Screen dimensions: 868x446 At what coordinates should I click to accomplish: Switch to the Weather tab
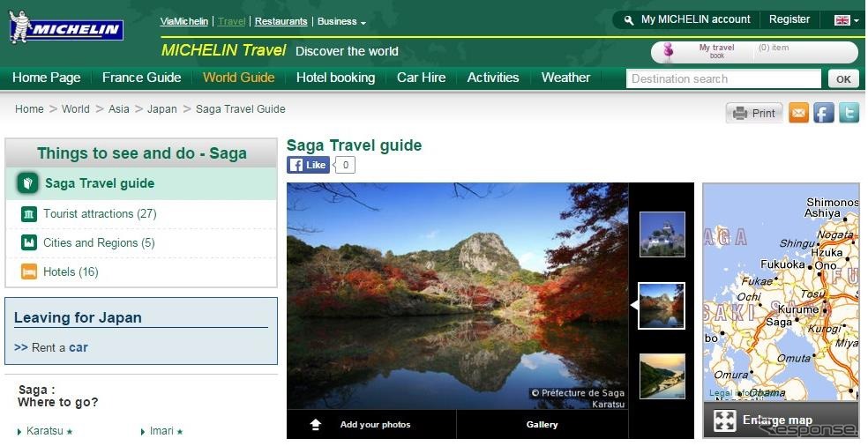tap(565, 78)
